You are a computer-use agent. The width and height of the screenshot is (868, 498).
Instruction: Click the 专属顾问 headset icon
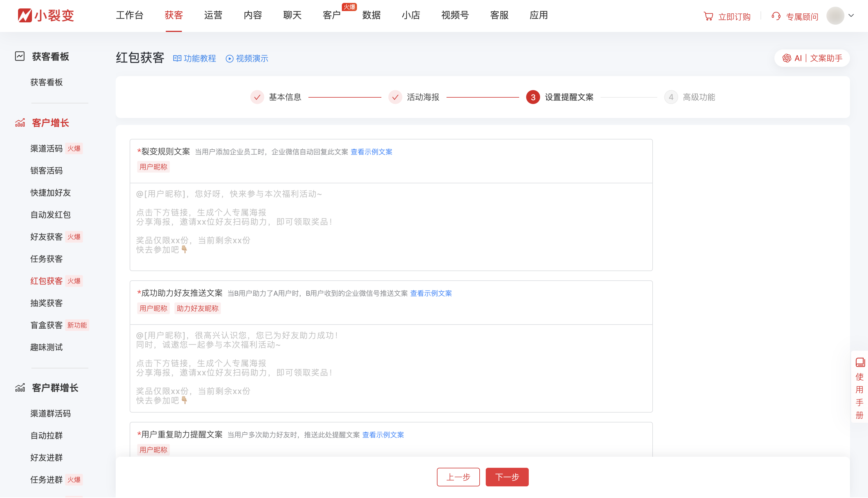pos(776,16)
